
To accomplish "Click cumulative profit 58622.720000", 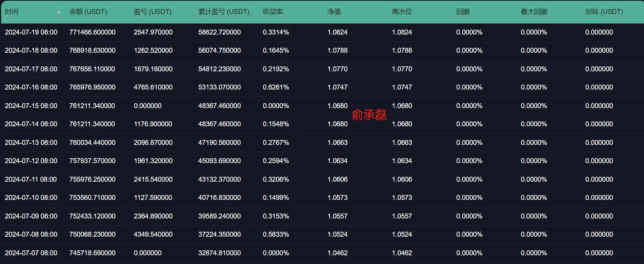I will point(219,32).
